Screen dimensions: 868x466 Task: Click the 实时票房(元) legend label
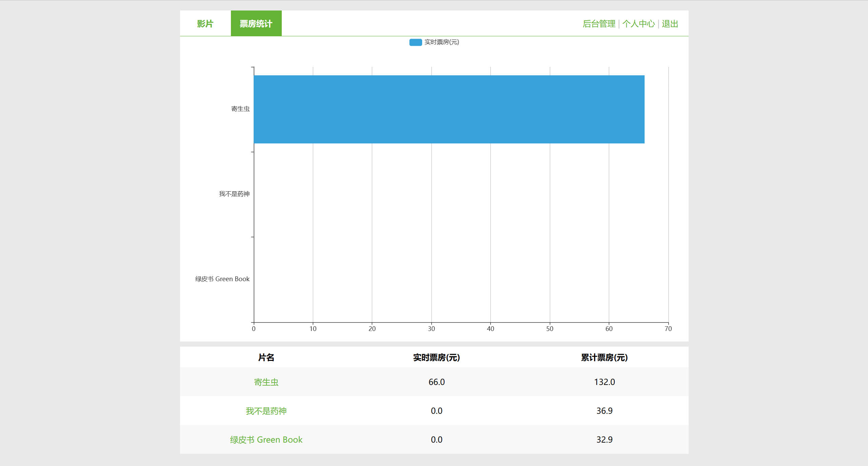(441, 42)
